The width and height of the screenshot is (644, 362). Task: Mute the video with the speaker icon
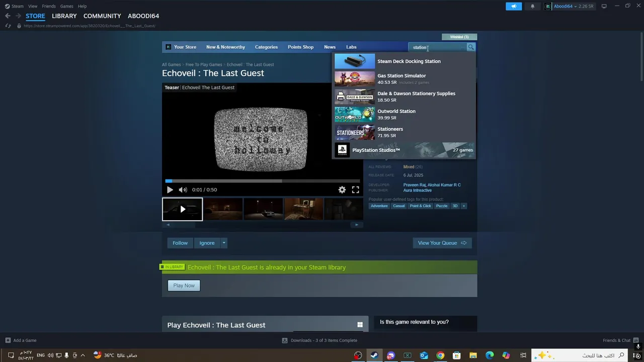(x=183, y=190)
